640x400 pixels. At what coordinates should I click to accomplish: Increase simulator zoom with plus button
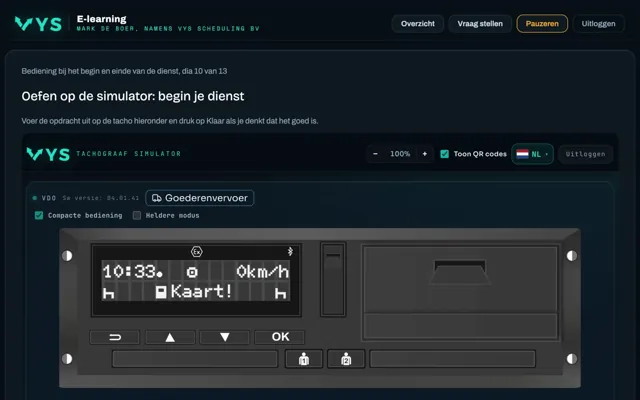(424, 154)
